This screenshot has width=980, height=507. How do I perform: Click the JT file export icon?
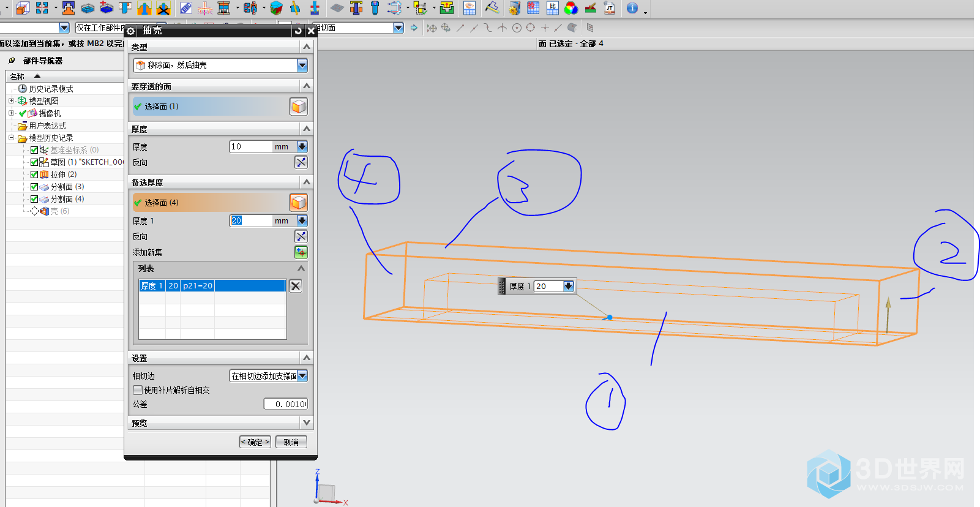(x=609, y=8)
